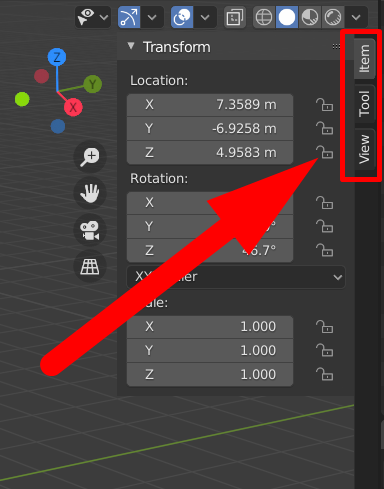Select solid viewport shading sphere
Image resolution: width=384 pixels, height=489 pixels.
click(287, 17)
